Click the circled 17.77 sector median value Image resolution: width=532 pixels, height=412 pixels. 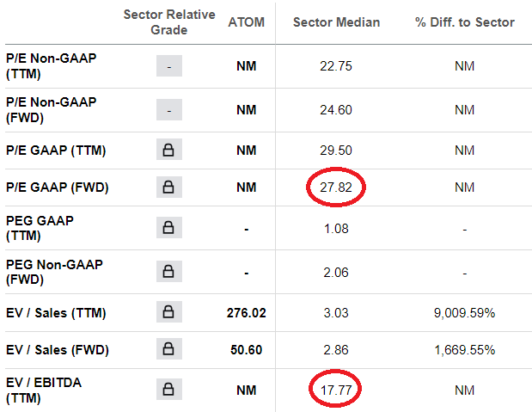(336, 391)
